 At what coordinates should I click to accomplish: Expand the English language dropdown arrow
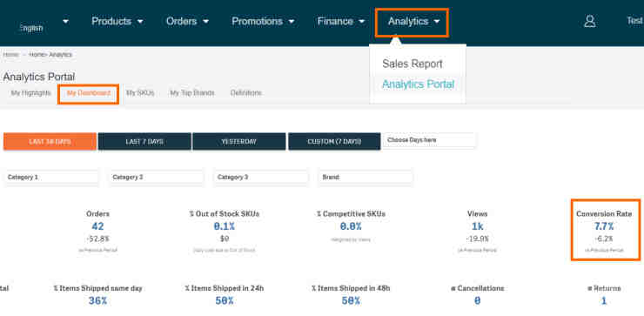point(66,21)
